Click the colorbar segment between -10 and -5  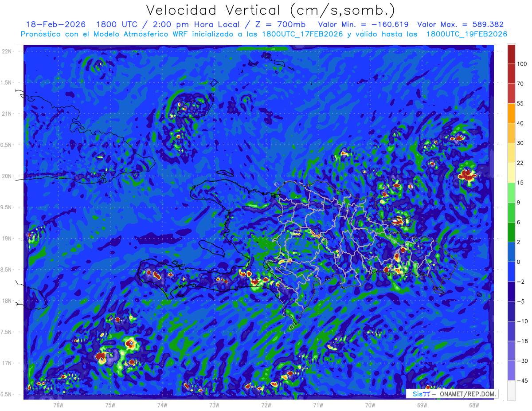click(x=511, y=311)
